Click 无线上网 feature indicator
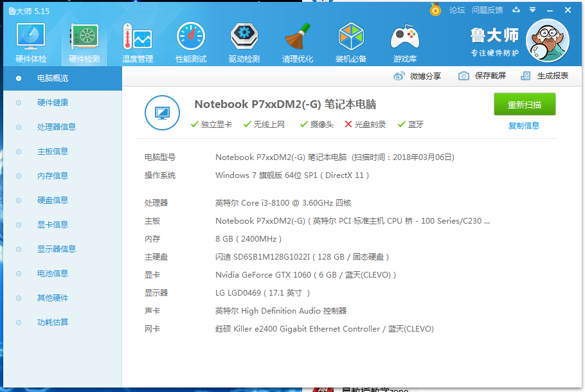585x392 pixels. (264, 125)
